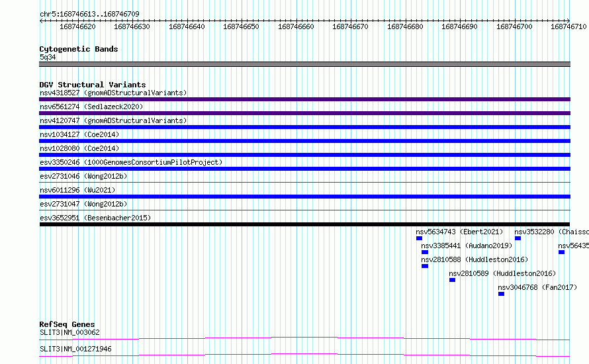The width and height of the screenshot is (589, 364).
Task: Click the esv3652951 Besenbacher2015 black bar
Action: point(304,224)
